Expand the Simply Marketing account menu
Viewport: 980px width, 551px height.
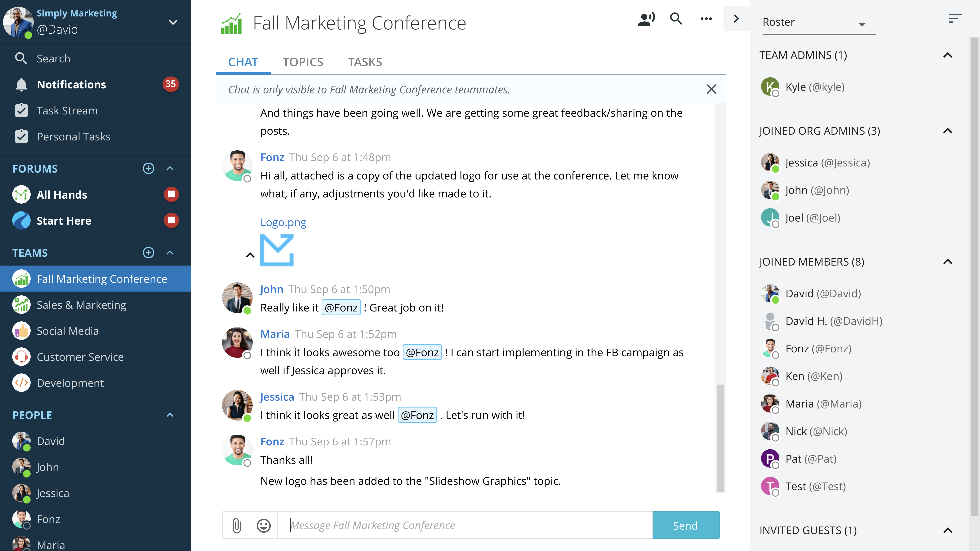(x=173, y=22)
